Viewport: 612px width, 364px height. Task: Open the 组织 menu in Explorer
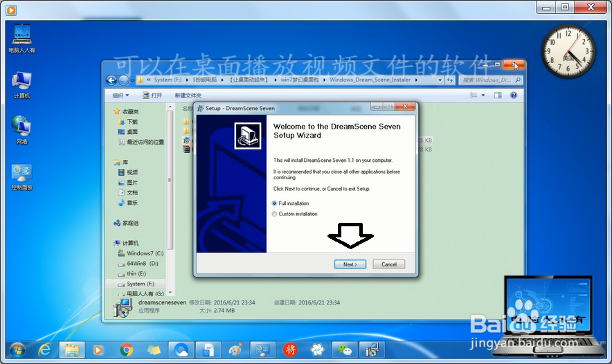coord(120,95)
